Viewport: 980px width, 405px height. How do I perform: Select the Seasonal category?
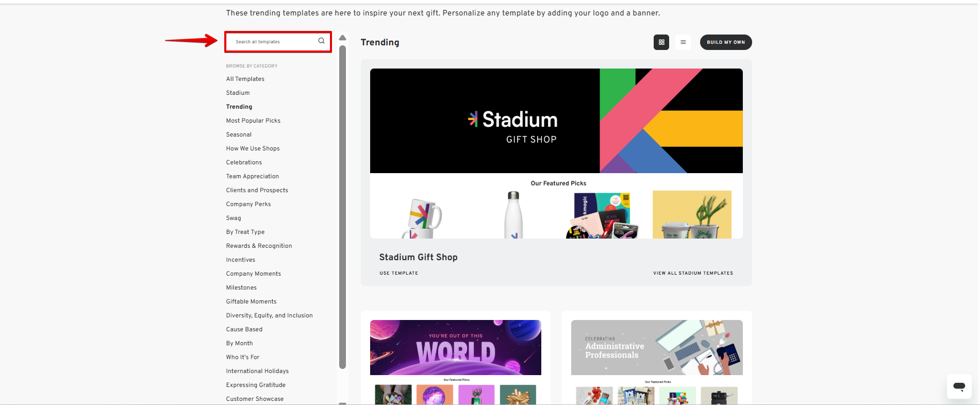[239, 134]
